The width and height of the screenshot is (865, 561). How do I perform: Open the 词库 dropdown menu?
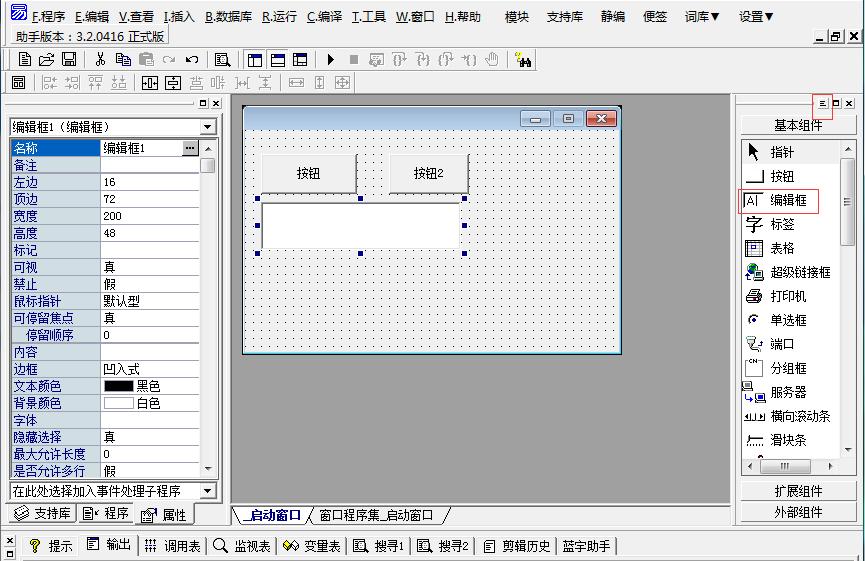702,17
